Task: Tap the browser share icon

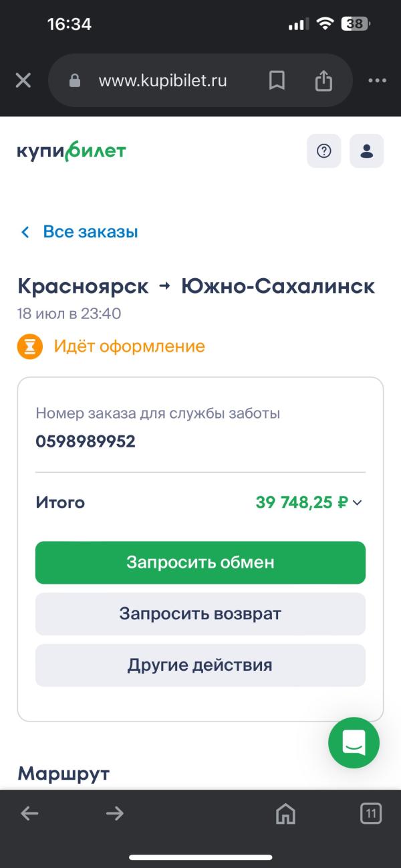Action: (323, 81)
